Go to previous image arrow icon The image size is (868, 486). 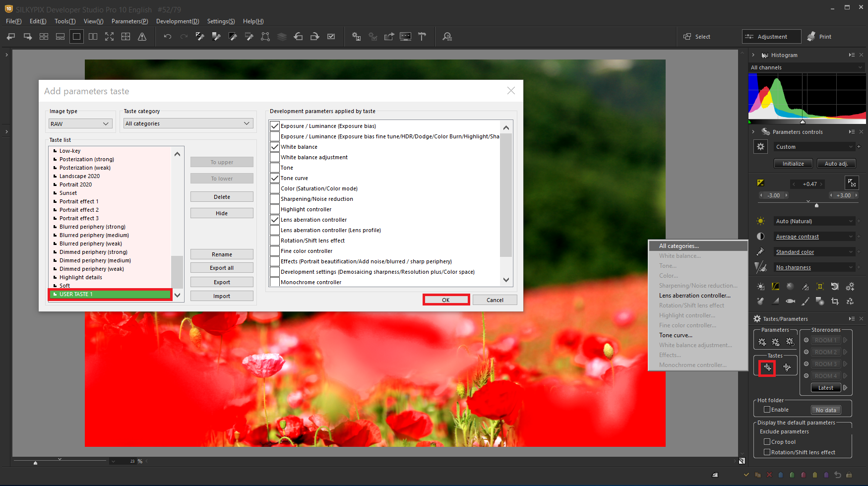click(x=11, y=37)
